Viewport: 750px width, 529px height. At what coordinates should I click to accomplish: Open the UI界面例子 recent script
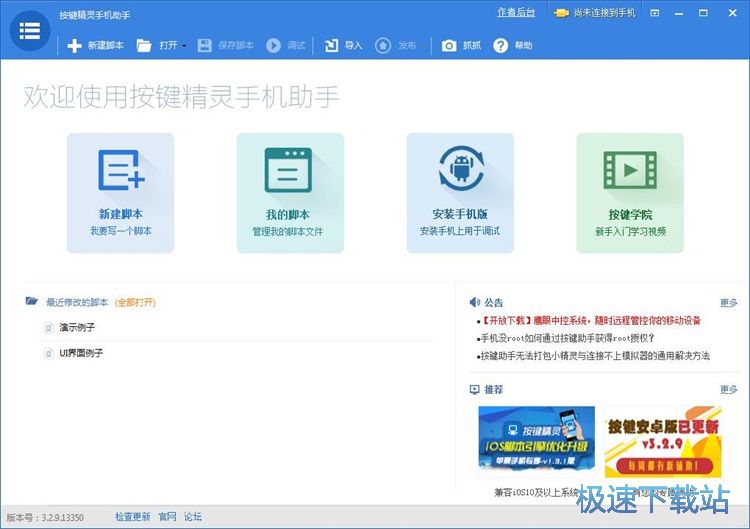pos(81,353)
